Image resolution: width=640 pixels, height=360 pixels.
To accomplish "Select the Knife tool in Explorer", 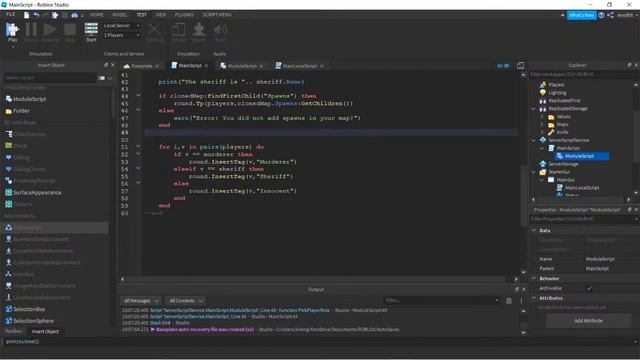I will (562, 132).
